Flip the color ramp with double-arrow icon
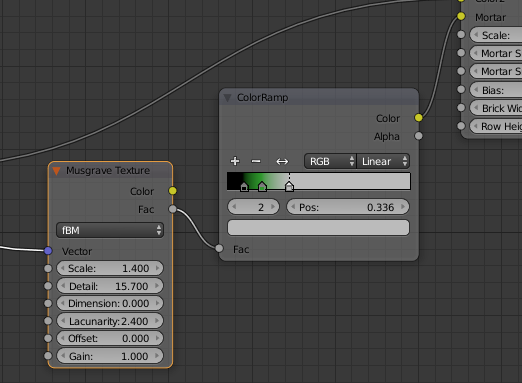522x383 pixels. [282, 162]
